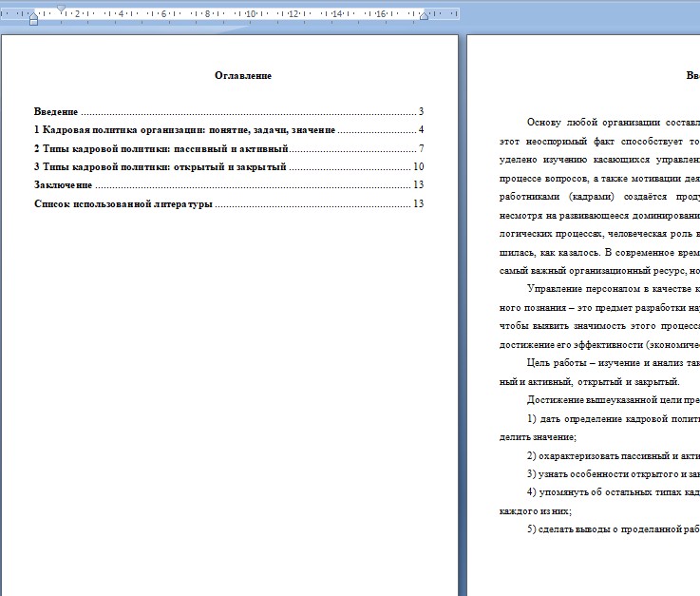700x596 pixels.
Task: Click the 8 mark on the horizontal ruler
Action: pyautogui.click(x=206, y=14)
